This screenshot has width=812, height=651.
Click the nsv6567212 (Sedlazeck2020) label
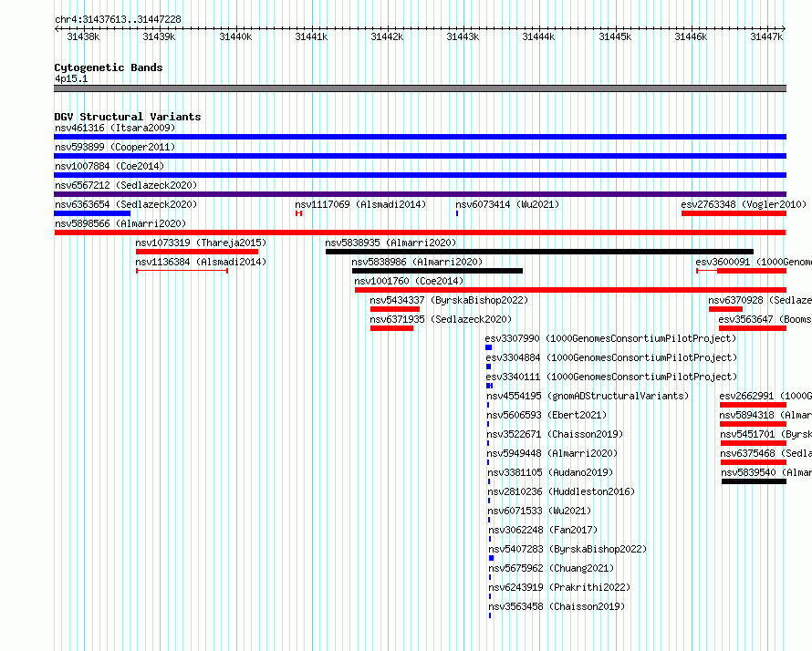pos(126,185)
